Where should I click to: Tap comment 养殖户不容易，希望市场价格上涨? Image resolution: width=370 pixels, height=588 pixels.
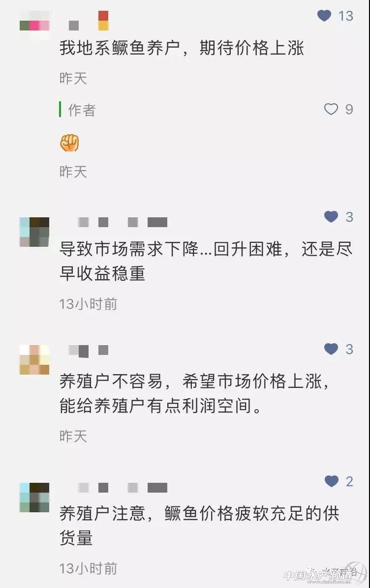[195, 393]
